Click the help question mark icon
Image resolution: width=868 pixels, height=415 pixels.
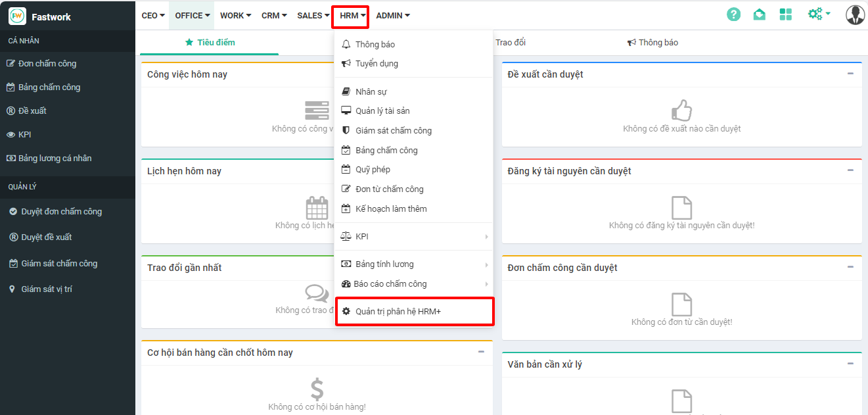click(x=733, y=14)
